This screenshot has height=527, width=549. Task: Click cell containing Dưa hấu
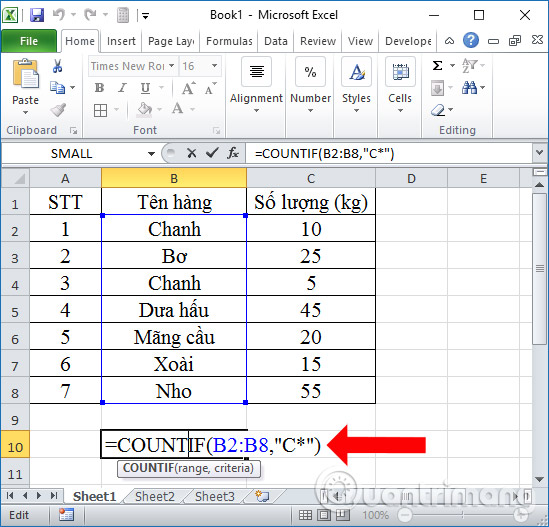pos(174,310)
